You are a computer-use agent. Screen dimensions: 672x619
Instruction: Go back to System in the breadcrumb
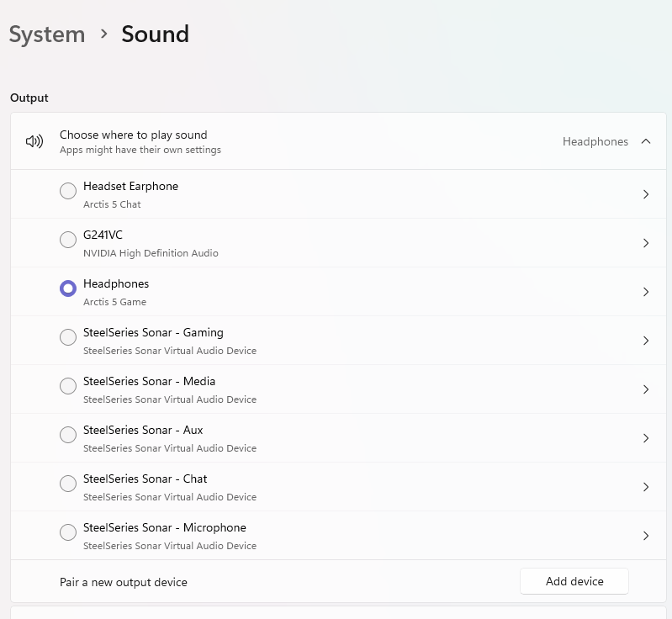click(47, 34)
